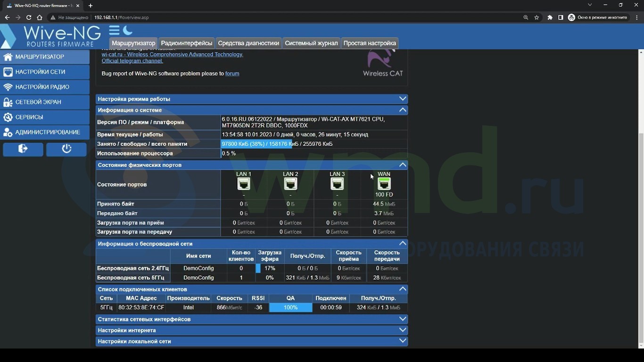Open НАСТРОЙКИ РАДИО in the sidebar
644x362 pixels.
pos(45,87)
